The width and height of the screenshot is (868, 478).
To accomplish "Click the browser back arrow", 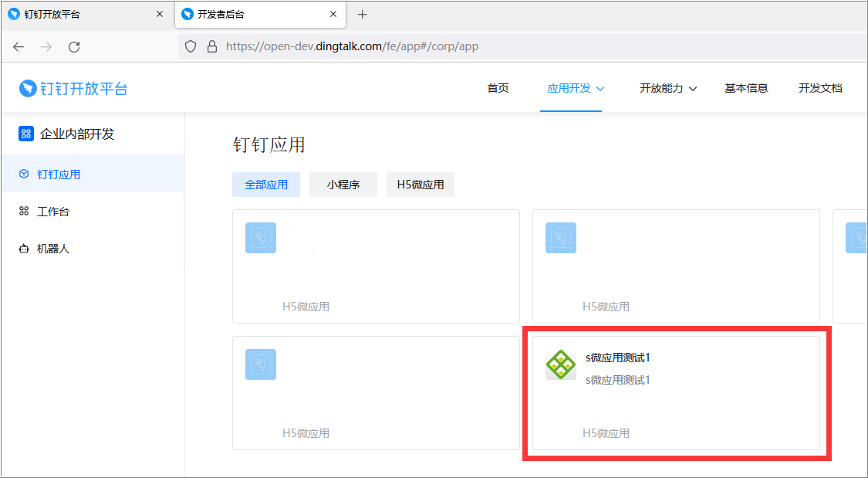I will 19,47.
